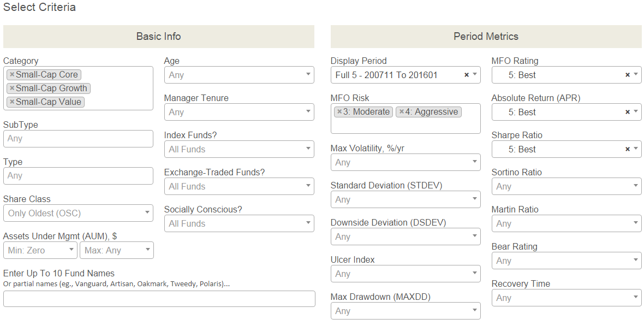Remove the Small-Cap Value category tag

[12, 102]
